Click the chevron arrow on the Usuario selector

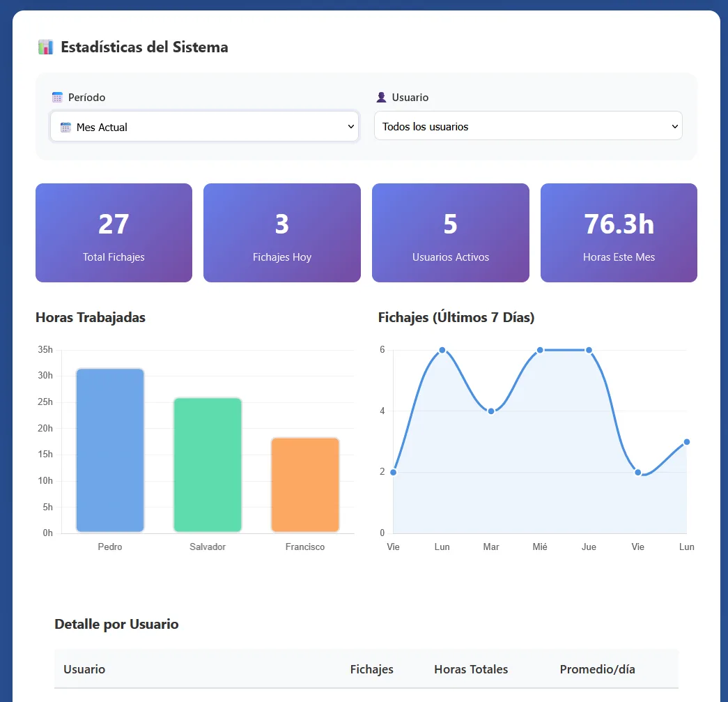coord(674,127)
